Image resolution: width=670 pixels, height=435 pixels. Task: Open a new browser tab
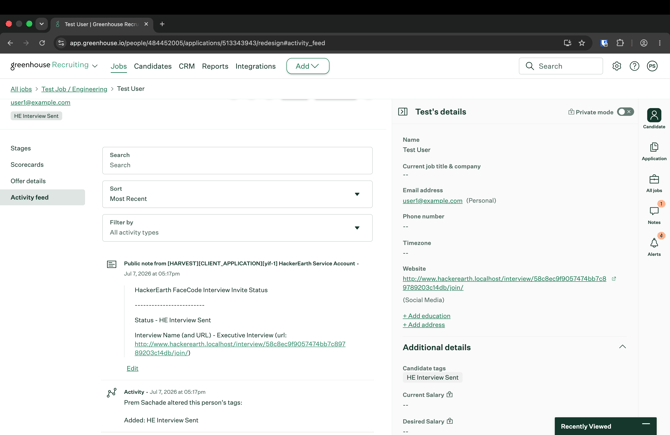pos(162,24)
